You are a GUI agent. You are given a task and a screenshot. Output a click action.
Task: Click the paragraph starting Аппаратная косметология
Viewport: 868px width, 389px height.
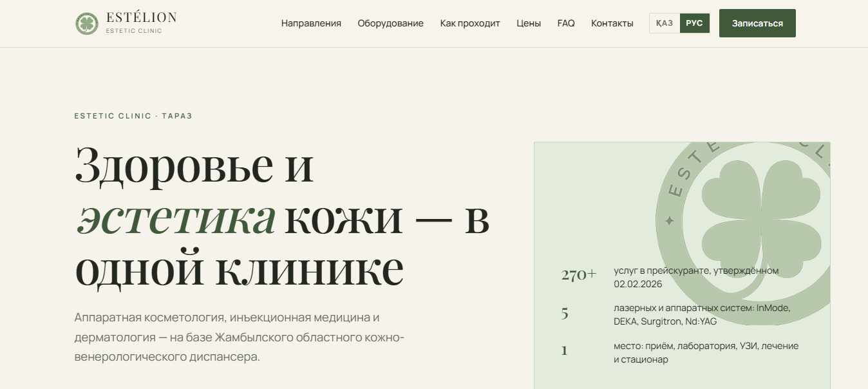240,337
